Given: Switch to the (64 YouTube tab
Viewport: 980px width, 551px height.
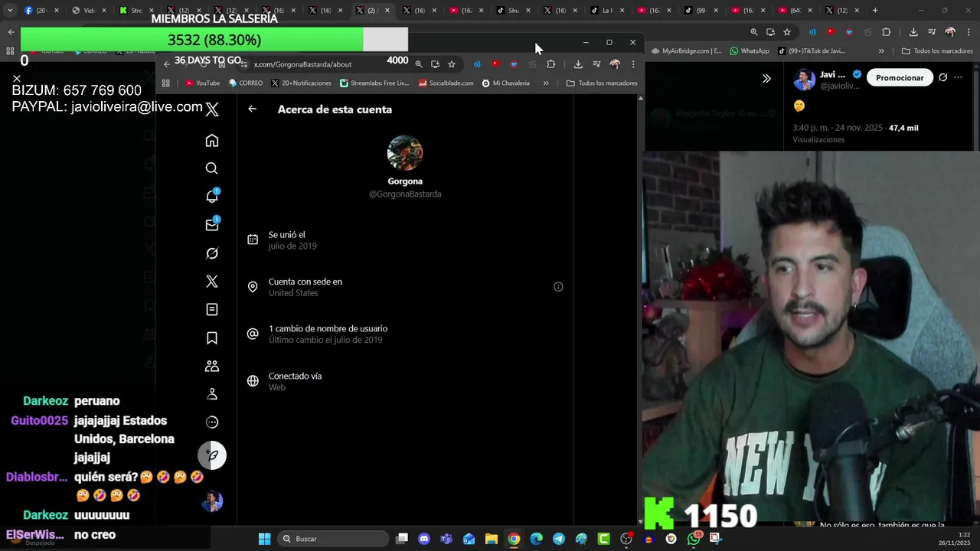Looking at the screenshot, I should (x=795, y=11).
